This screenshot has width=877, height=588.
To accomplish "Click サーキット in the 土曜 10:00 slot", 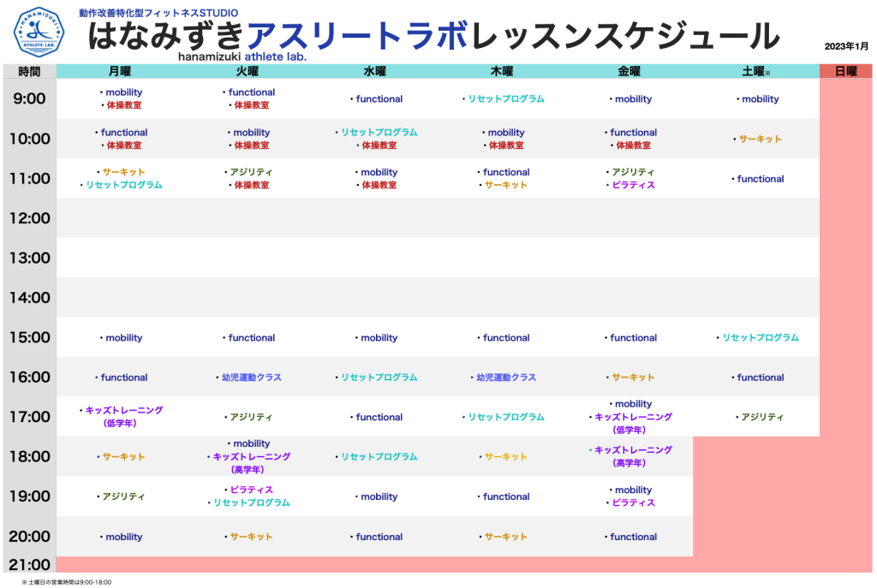I will [761, 139].
